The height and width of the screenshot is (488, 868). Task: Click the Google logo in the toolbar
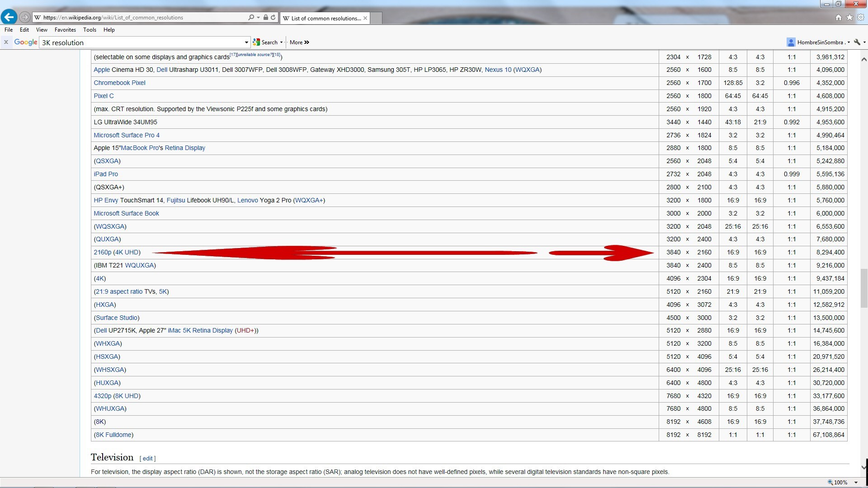pos(26,42)
